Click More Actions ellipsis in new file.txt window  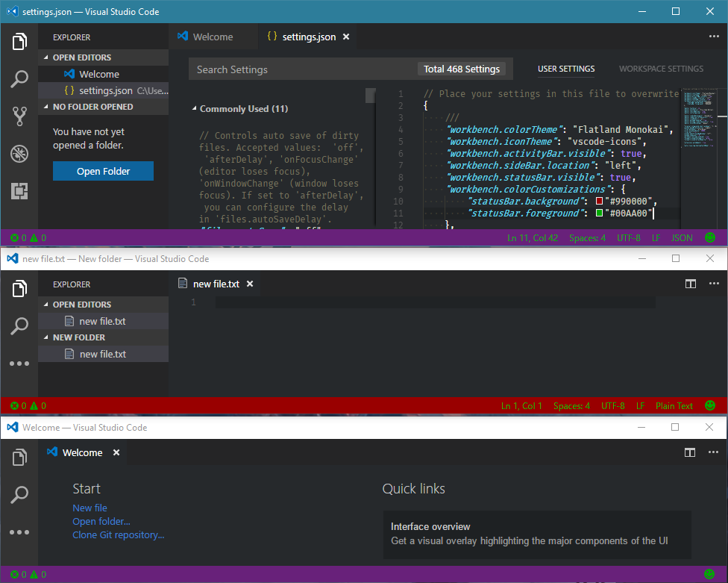click(714, 284)
